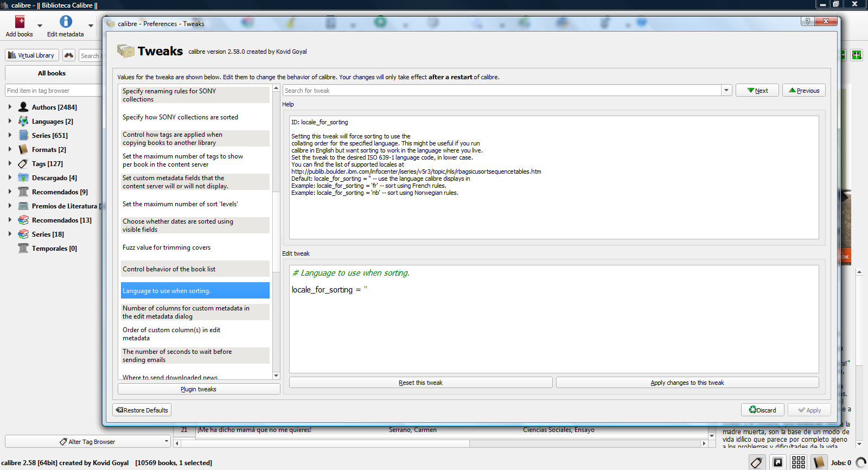Expand the Tags tree category
Viewport: 868px width, 470px height.
pos(10,163)
